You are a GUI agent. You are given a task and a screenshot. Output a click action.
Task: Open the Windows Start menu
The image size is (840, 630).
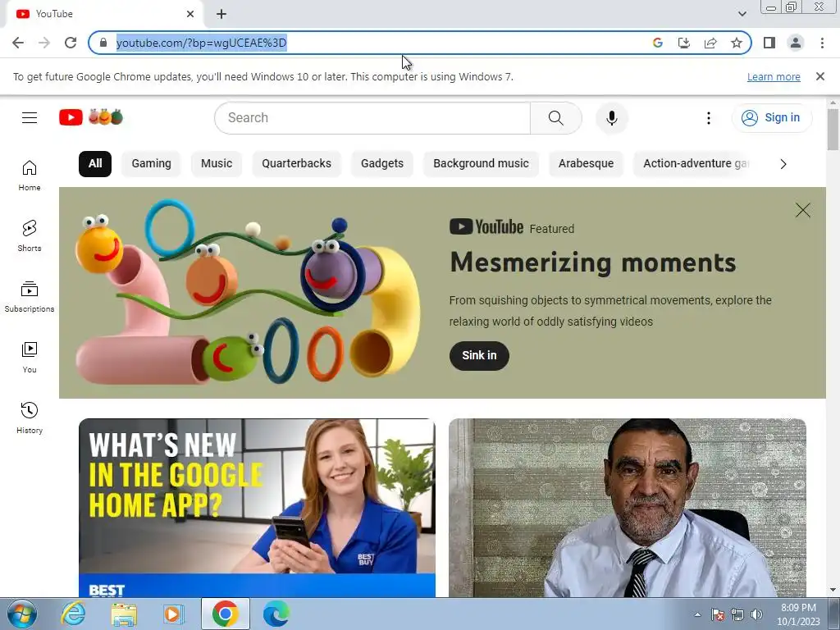pyautogui.click(x=21, y=614)
